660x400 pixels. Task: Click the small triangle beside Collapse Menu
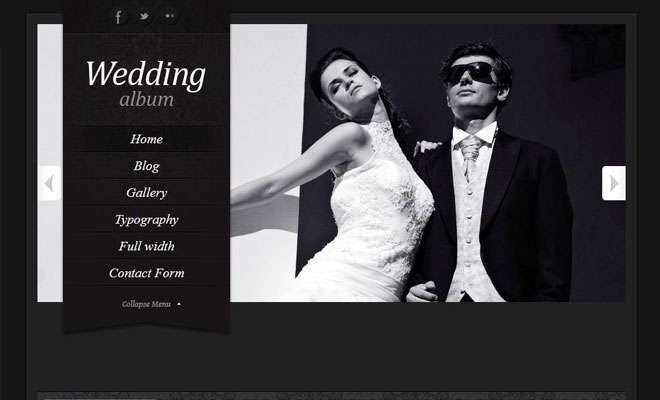pos(179,304)
